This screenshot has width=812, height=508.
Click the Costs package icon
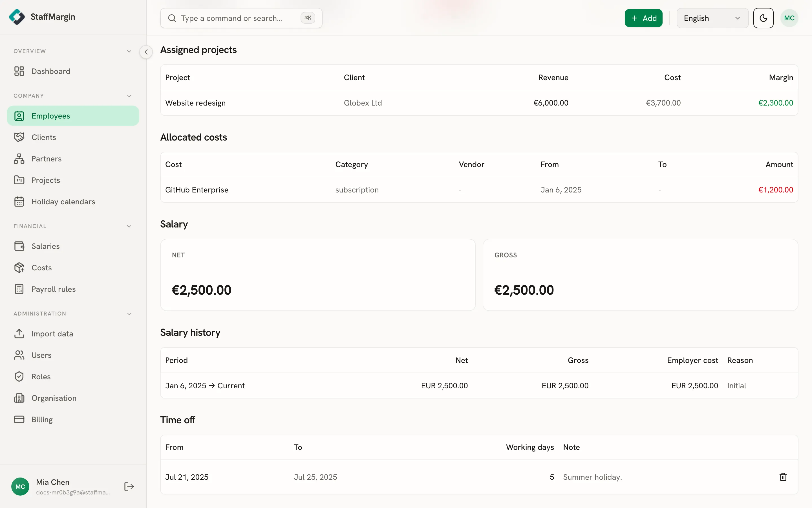tap(19, 268)
